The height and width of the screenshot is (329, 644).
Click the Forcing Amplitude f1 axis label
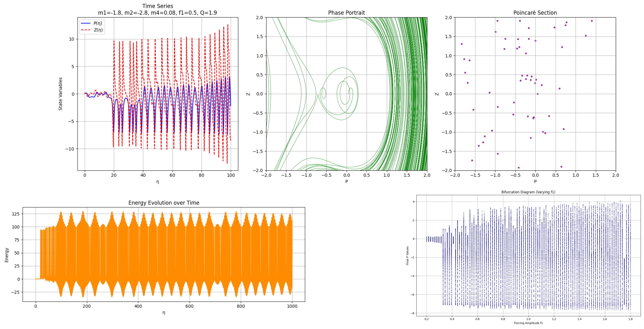528,323
